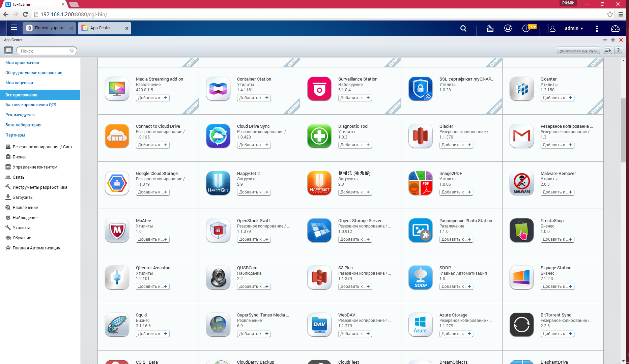This screenshot has height=364, width=629.
Task: Click the PrestaShop app icon
Action: point(522,230)
